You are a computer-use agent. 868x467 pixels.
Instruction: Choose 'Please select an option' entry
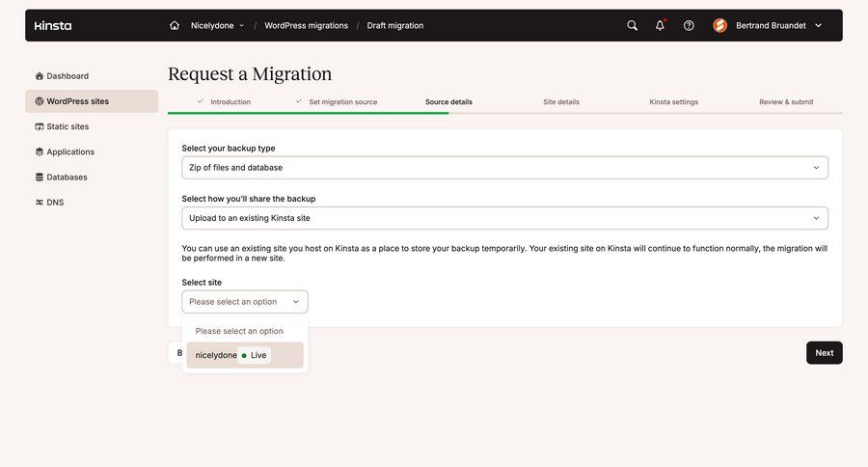[239, 331]
